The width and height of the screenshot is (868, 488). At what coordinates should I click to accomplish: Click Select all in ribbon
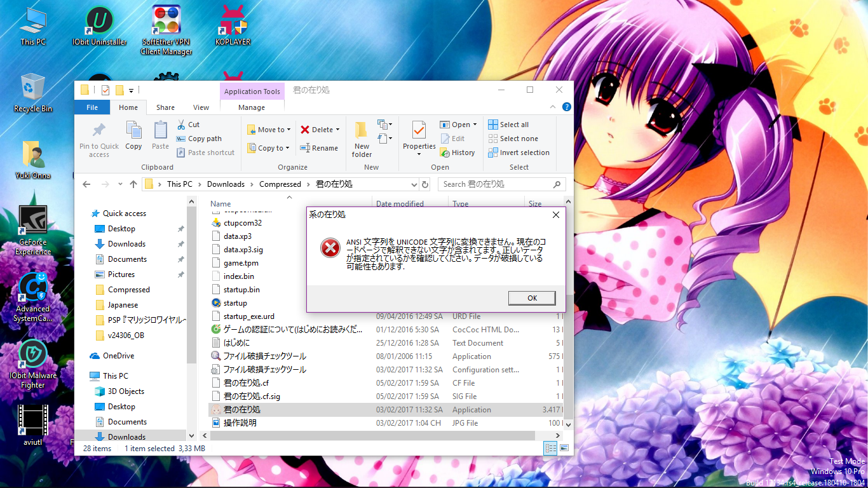click(x=508, y=125)
